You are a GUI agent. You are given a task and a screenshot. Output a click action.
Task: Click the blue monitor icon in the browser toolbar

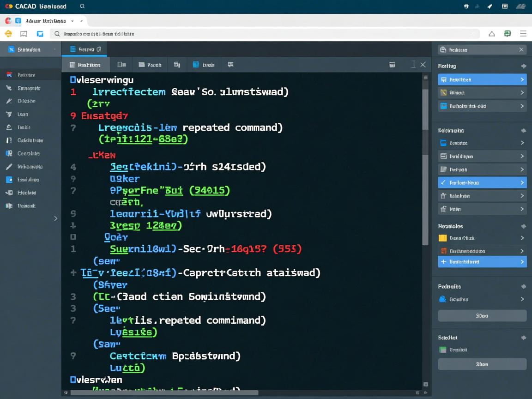click(40, 34)
